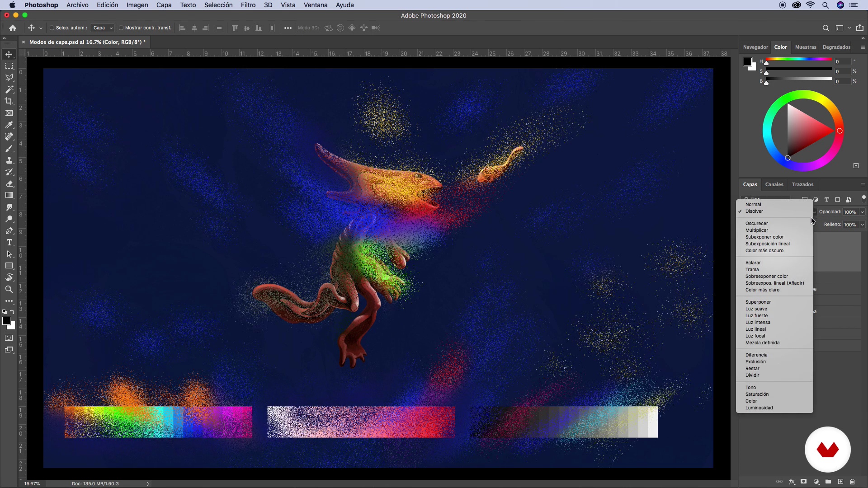Open the Edit Toolbar three-dots menu
This screenshot has width=868, height=488.
pos(9,301)
